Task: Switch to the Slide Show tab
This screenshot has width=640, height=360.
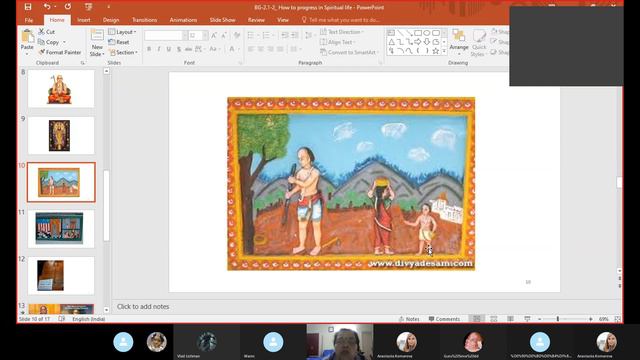Action: pos(222,20)
